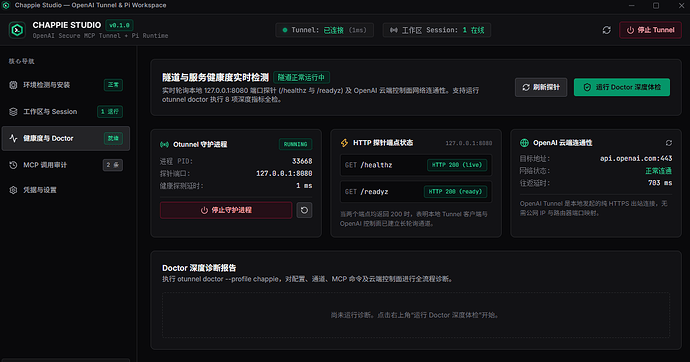Click the Tunnel: 已连接 status pill

point(325,30)
